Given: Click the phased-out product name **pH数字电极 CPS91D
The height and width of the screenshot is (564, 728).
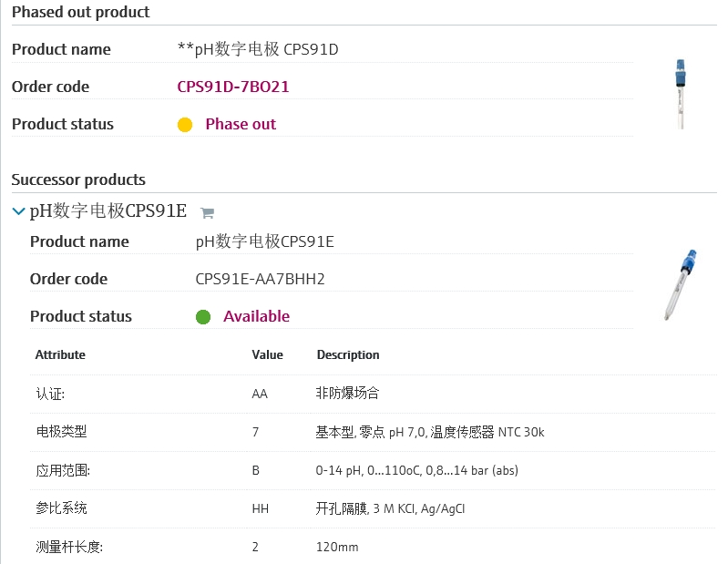Looking at the screenshot, I should 258,49.
